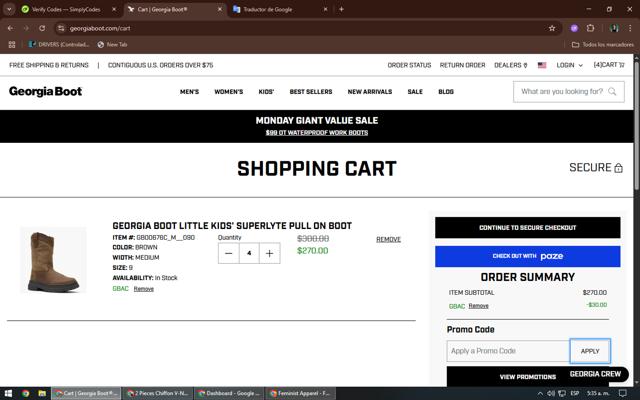Open the Return Order link
This screenshot has width=640, height=400.
(x=462, y=65)
